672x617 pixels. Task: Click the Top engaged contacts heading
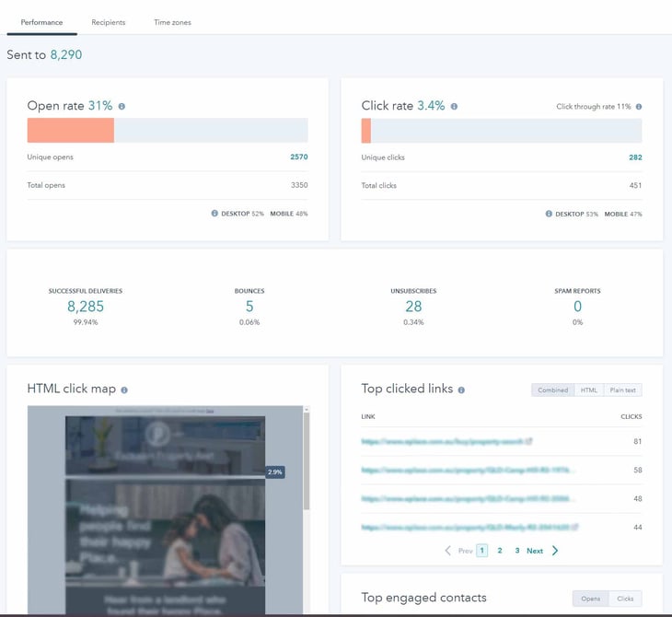pos(423,598)
